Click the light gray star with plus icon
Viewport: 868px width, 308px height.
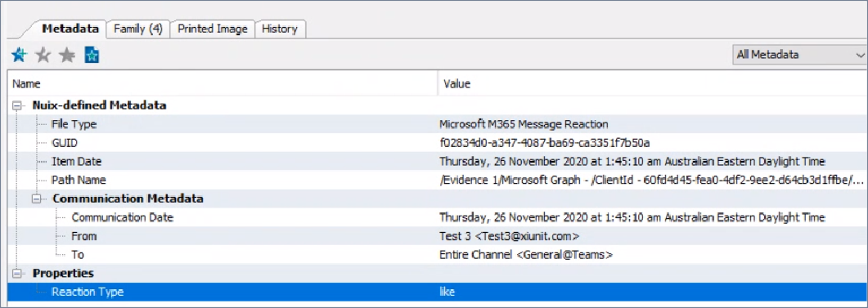43,55
